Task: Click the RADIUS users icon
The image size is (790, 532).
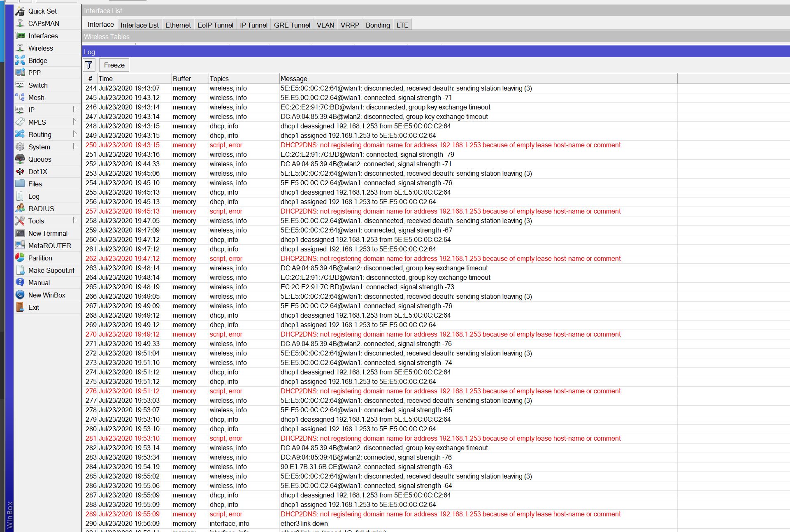Action: click(x=20, y=209)
